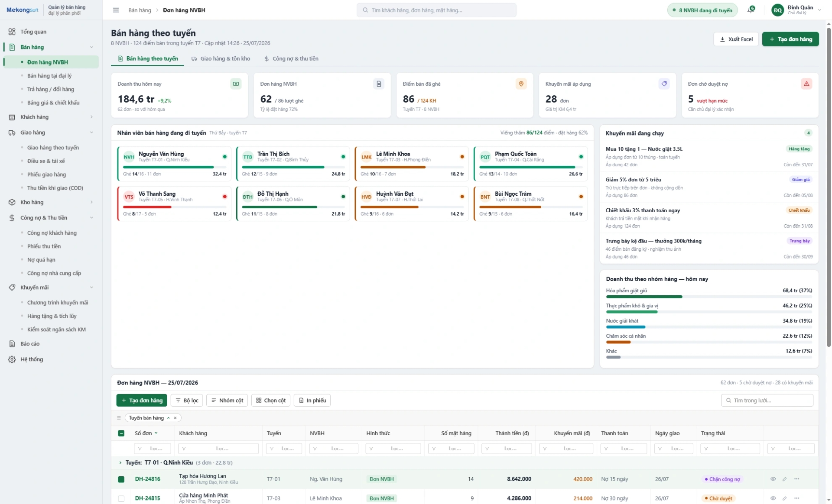Switch to Giao hàng & tồn kho tab

[221, 58]
